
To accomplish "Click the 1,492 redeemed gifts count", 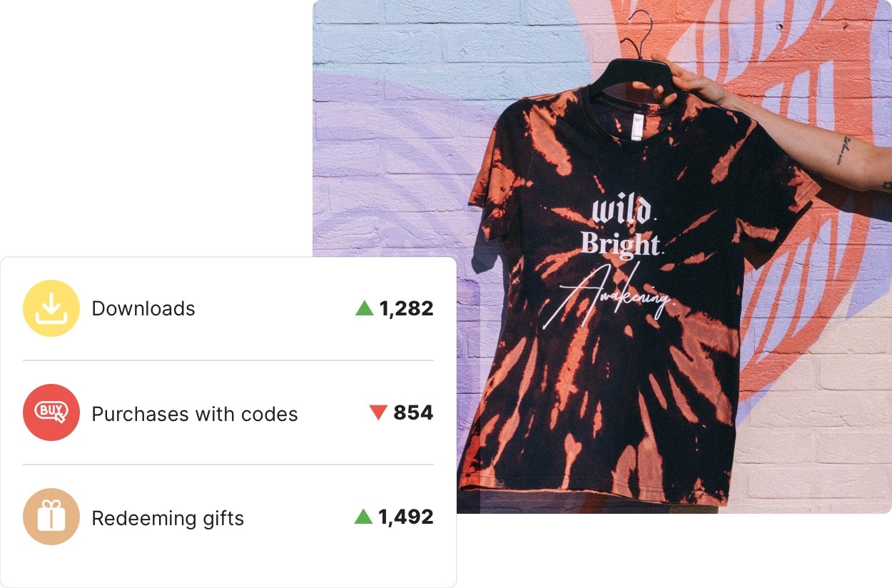I will point(406,517).
